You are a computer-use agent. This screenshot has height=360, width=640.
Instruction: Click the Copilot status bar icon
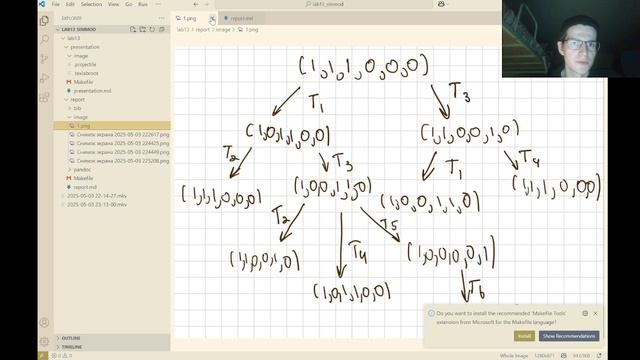pos(564,356)
